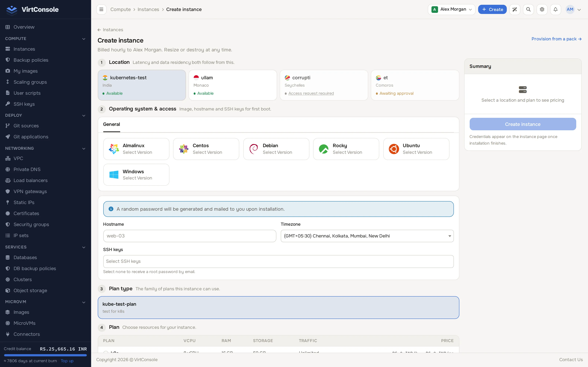Viewport: 588px width, 367px height.
Task: Open search with the magnifier icon
Action: click(x=528, y=10)
